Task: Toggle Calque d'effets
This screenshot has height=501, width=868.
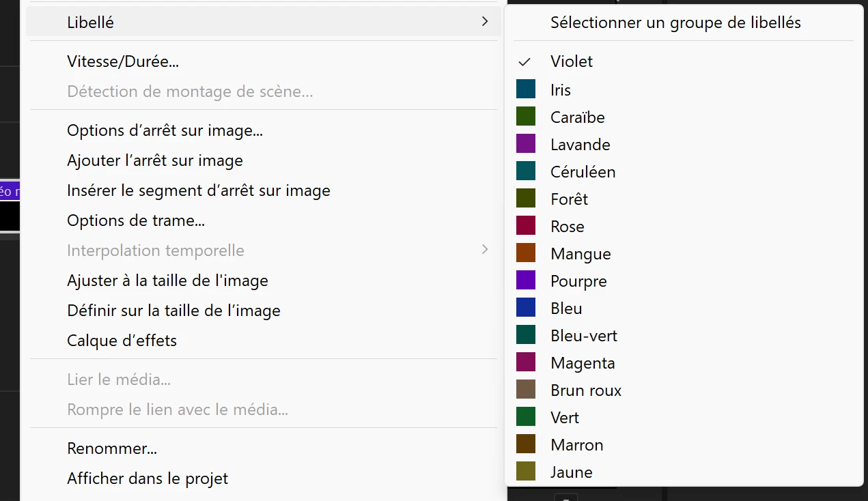Action: click(x=122, y=341)
